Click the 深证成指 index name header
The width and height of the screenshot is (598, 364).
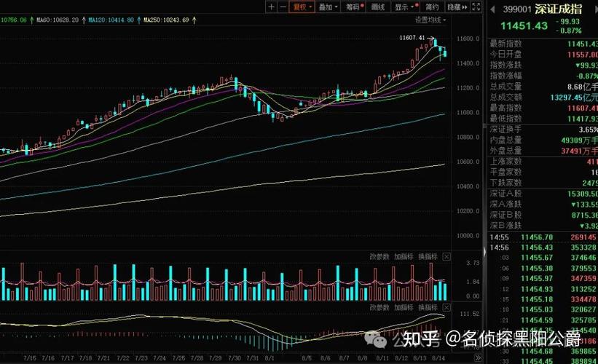click(x=557, y=9)
